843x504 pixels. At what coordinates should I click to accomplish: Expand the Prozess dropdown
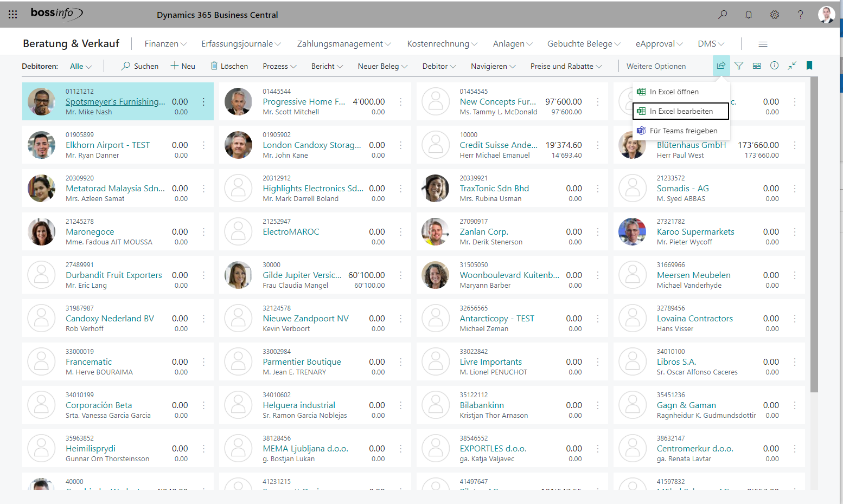[x=279, y=66]
